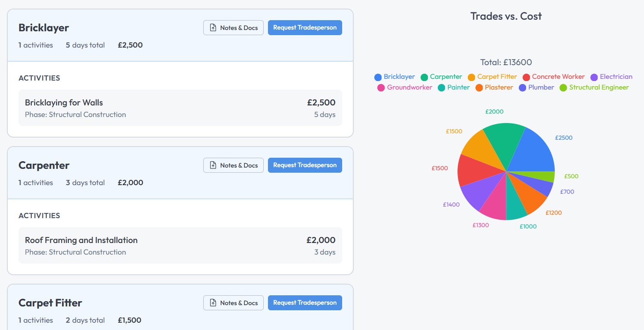Click the 2 days total text
This screenshot has width=644, height=330.
coord(85,320)
